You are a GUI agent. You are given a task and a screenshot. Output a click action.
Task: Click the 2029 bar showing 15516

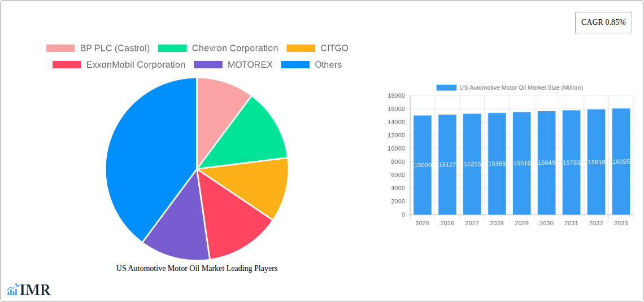pyautogui.click(x=521, y=163)
